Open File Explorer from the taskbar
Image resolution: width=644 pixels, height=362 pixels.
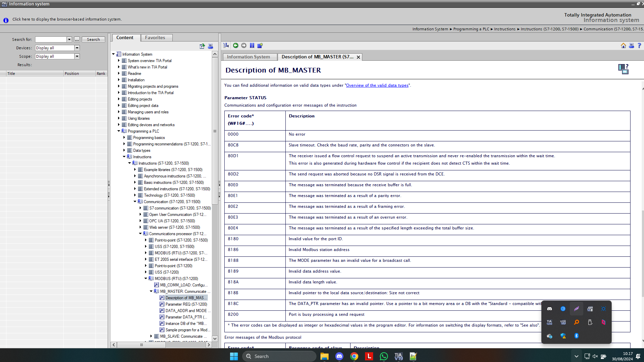pyautogui.click(x=324, y=356)
